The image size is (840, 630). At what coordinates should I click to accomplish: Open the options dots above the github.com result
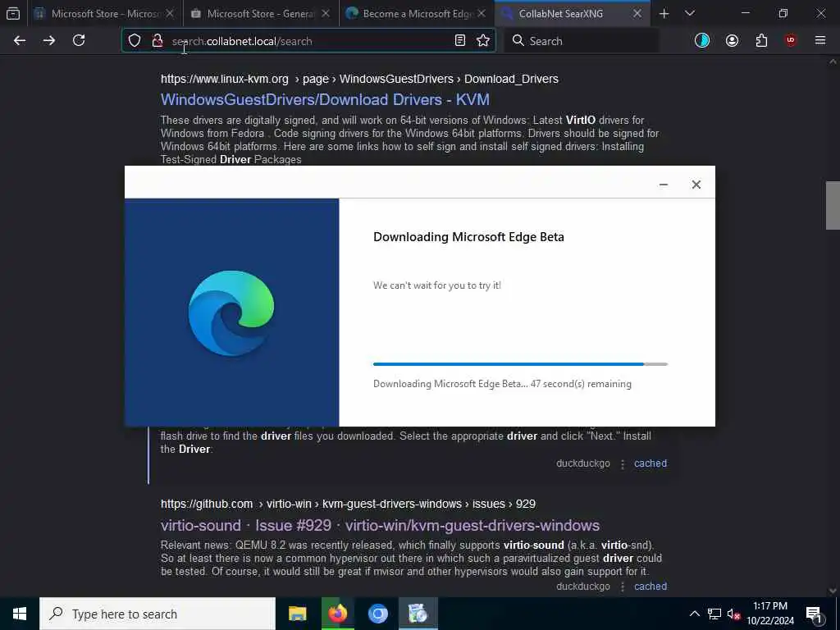(x=623, y=464)
